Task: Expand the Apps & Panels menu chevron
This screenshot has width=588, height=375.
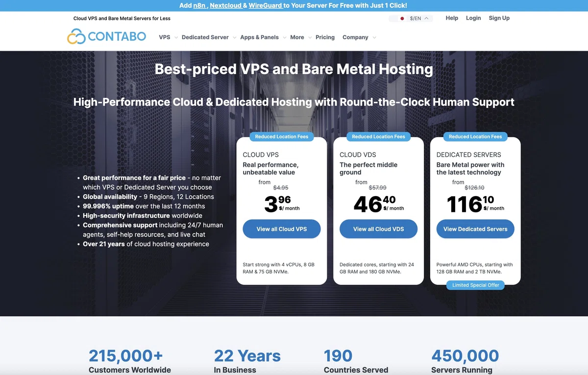Action: pos(284,37)
